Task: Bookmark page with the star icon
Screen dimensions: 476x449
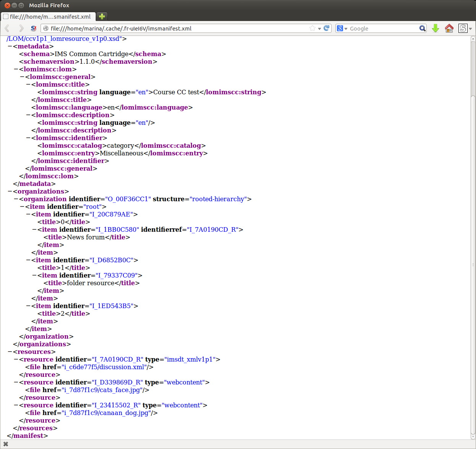Action: tap(312, 28)
